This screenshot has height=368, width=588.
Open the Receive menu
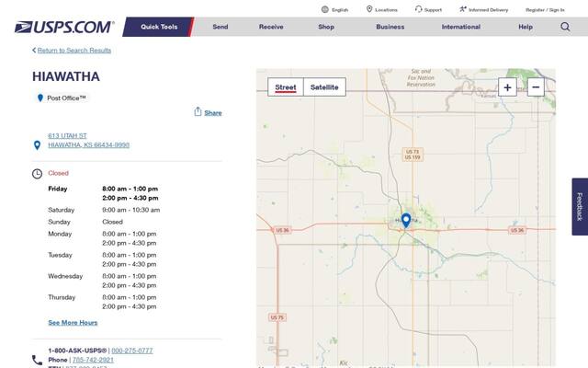tap(271, 27)
